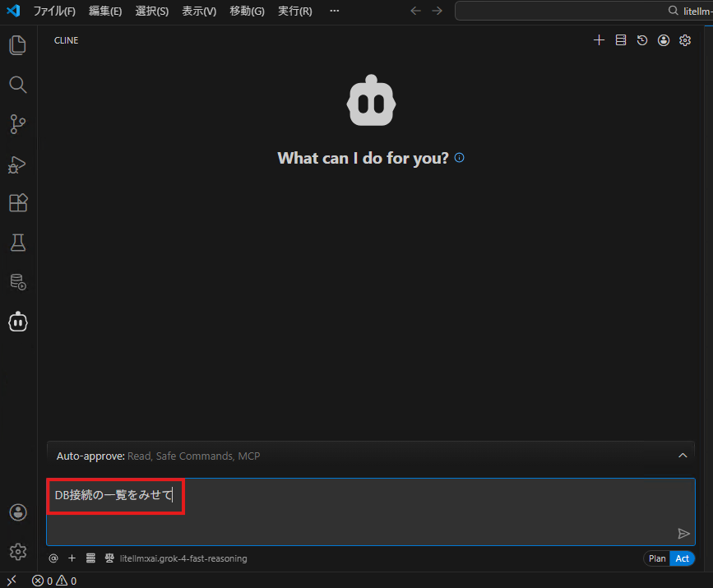This screenshot has height=588, width=713.
Task: Click the Cline robot logo image
Action: pyautogui.click(x=371, y=101)
